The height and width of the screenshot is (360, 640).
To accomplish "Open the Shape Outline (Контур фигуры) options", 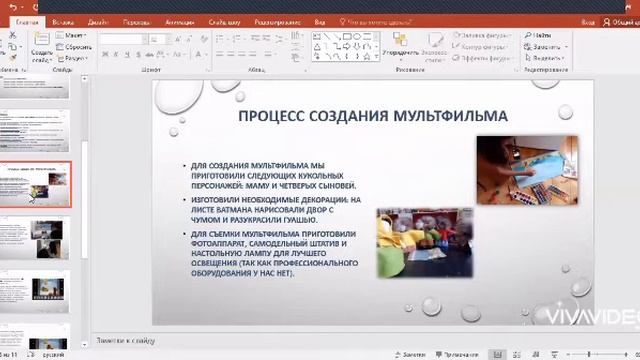I will click(482, 47).
